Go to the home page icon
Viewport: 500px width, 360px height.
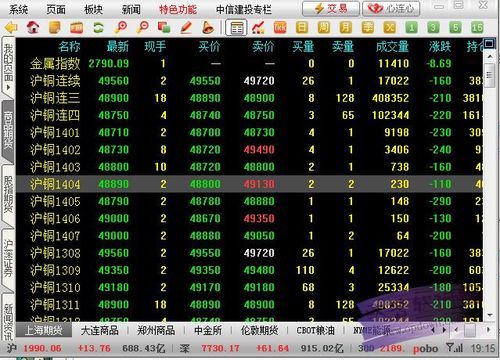pos(33,27)
